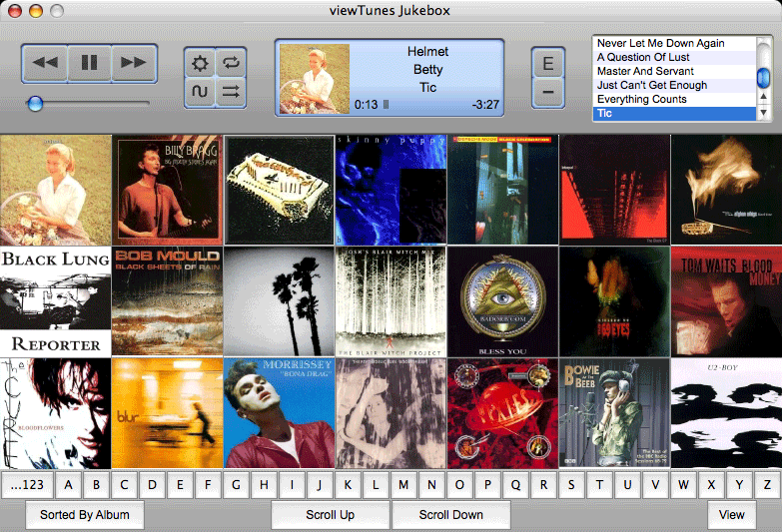
Task: Jump to letter D
Action: 152,485
